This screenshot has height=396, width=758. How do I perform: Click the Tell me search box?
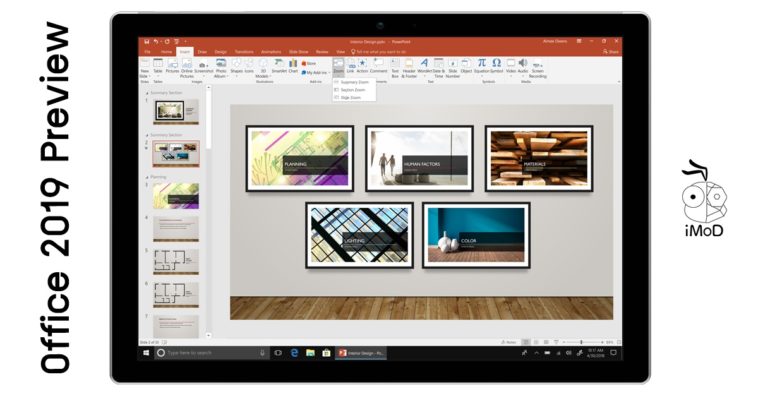coord(379,52)
